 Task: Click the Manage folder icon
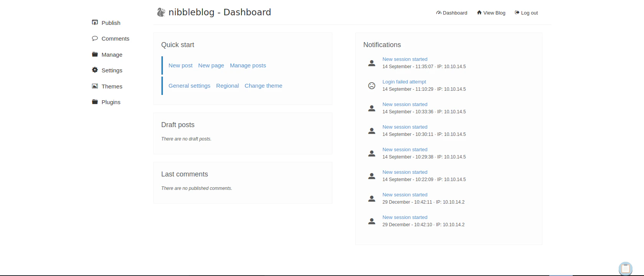click(95, 54)
